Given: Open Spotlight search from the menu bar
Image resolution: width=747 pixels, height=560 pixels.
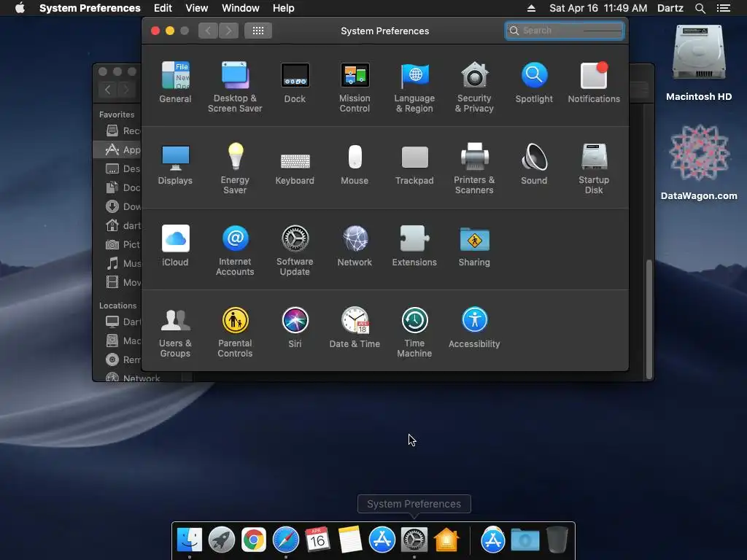Looking at the screenshot, I should [700, 8].
